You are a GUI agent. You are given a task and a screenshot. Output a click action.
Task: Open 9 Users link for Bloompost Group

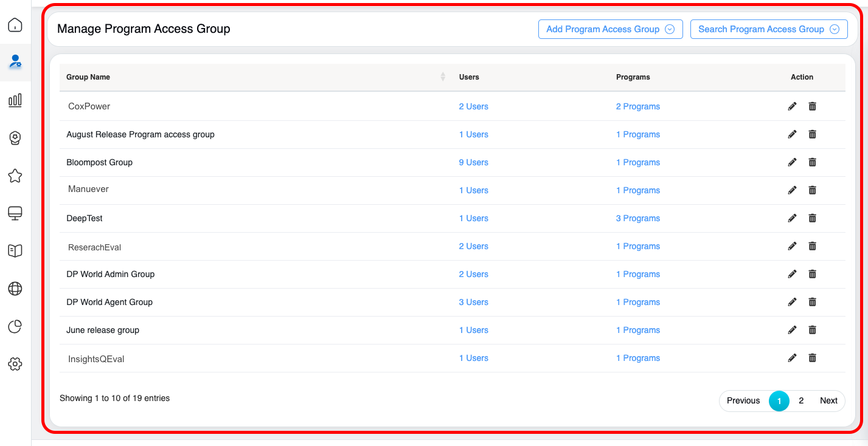(x=473, y=162)
